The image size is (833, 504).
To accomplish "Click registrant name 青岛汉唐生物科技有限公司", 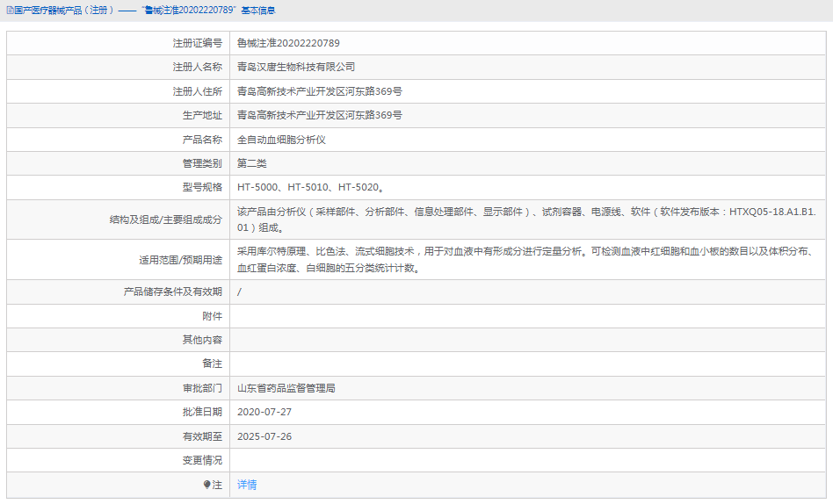I will tap(296, 67).
